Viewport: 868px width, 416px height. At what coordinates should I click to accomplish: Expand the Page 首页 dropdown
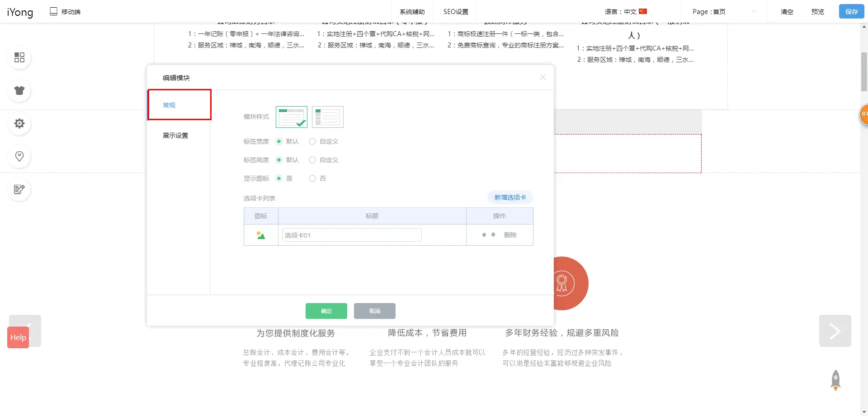(x=723, y=12)
